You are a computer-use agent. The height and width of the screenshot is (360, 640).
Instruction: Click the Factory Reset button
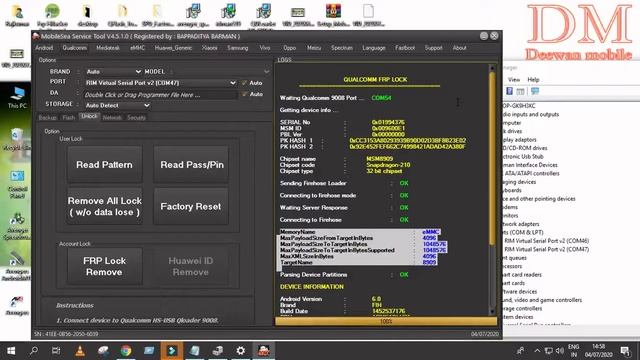(191, 206)
